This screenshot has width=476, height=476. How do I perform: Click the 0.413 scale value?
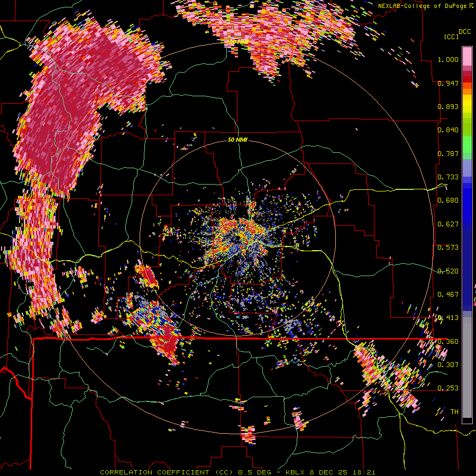(448, 317)
